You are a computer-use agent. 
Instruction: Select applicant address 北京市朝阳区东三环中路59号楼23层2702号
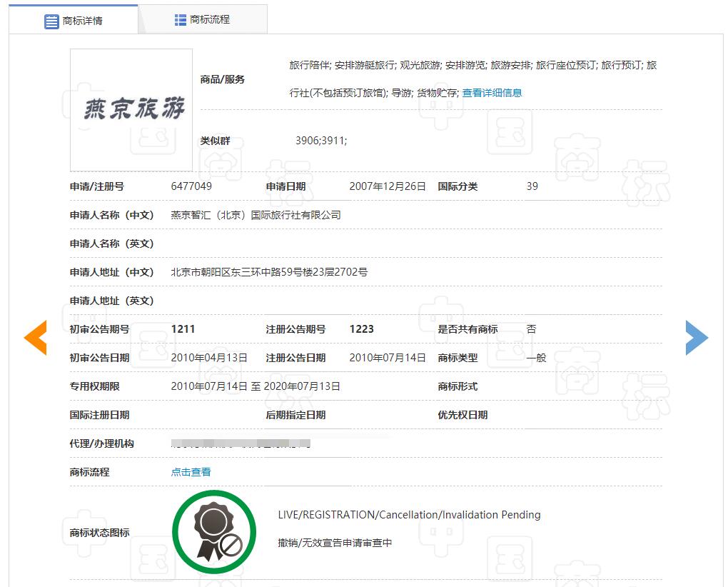[x=269, y=272]
